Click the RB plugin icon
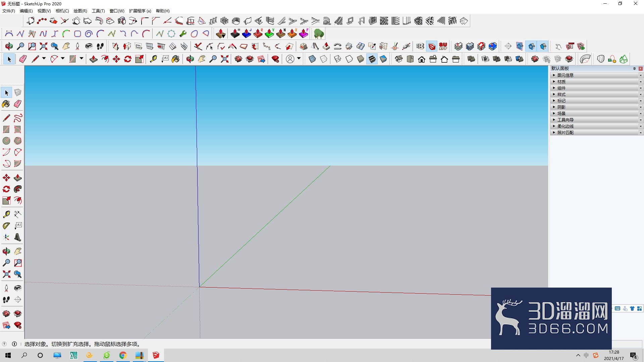The width and height of the screenshot is (644, 362). 420,46
